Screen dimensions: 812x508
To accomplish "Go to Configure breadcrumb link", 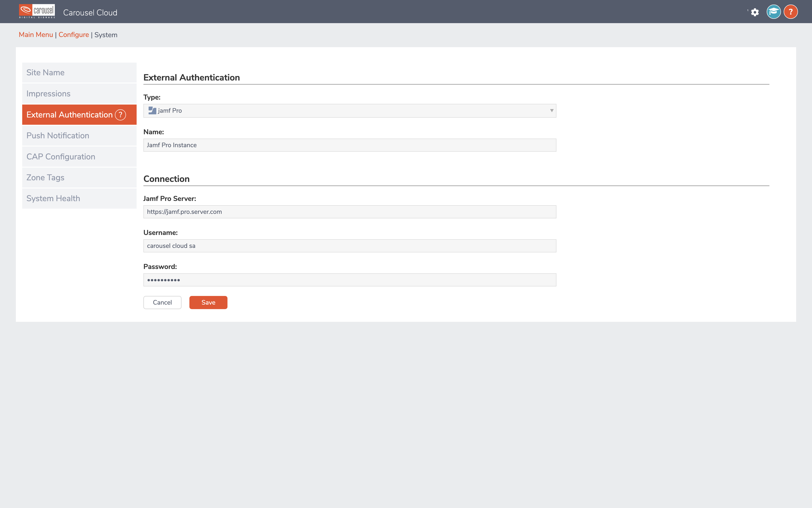I will (74, 35).
